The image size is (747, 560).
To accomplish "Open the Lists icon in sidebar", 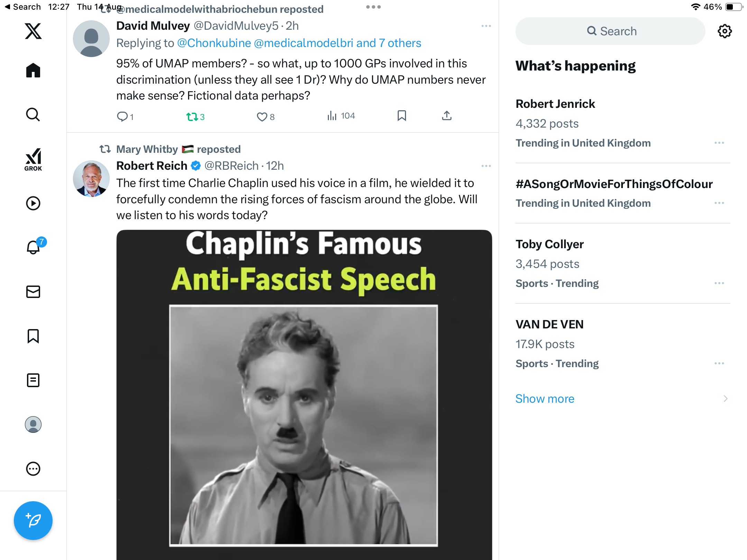I will [33, 380].
